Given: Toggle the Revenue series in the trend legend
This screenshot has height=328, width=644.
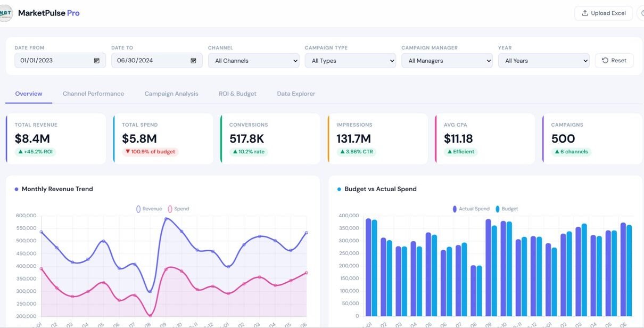Looking at the screenshot, I should 149,209.
